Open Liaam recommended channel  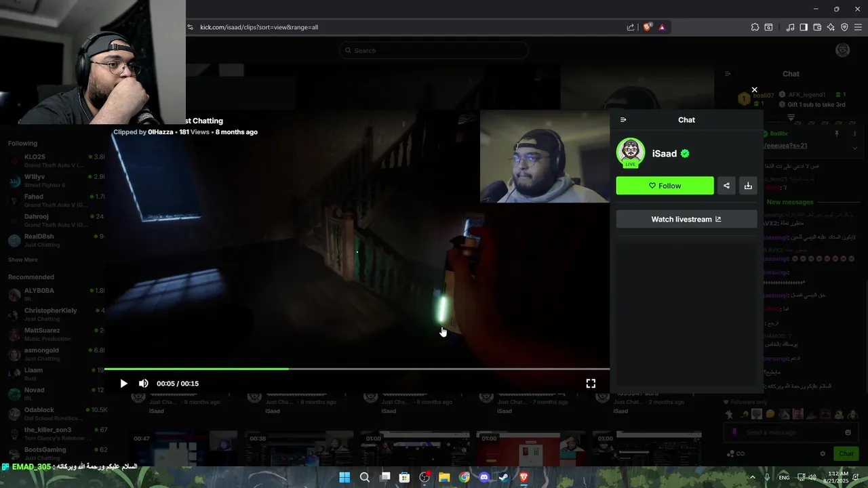(x=54, y=373)
